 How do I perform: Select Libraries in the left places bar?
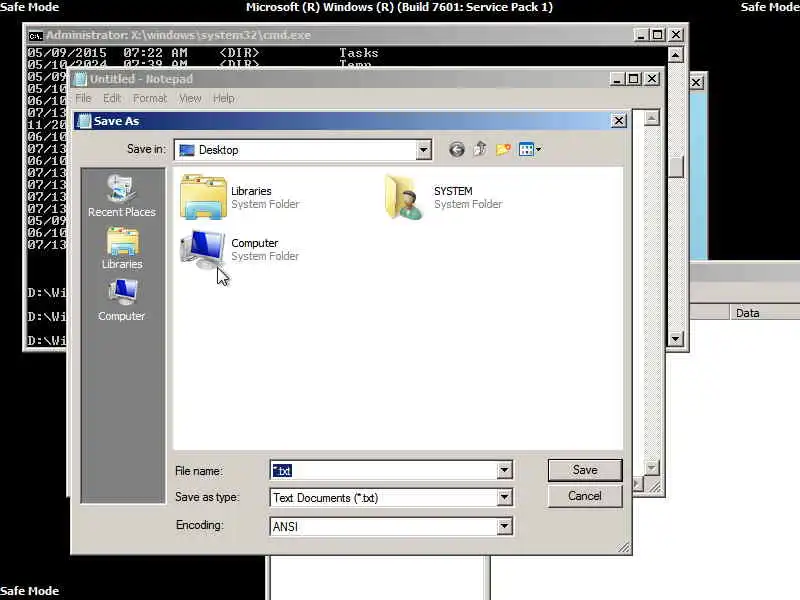(x=121, y=248)
